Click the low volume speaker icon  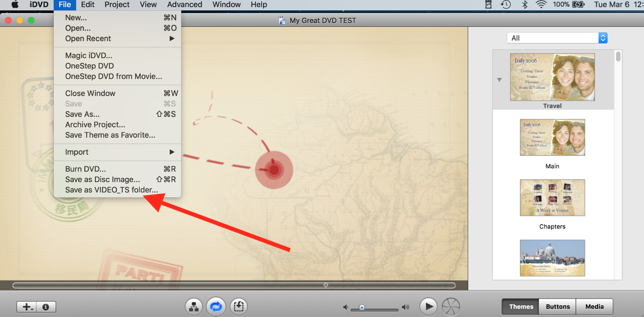click(345, 307)
